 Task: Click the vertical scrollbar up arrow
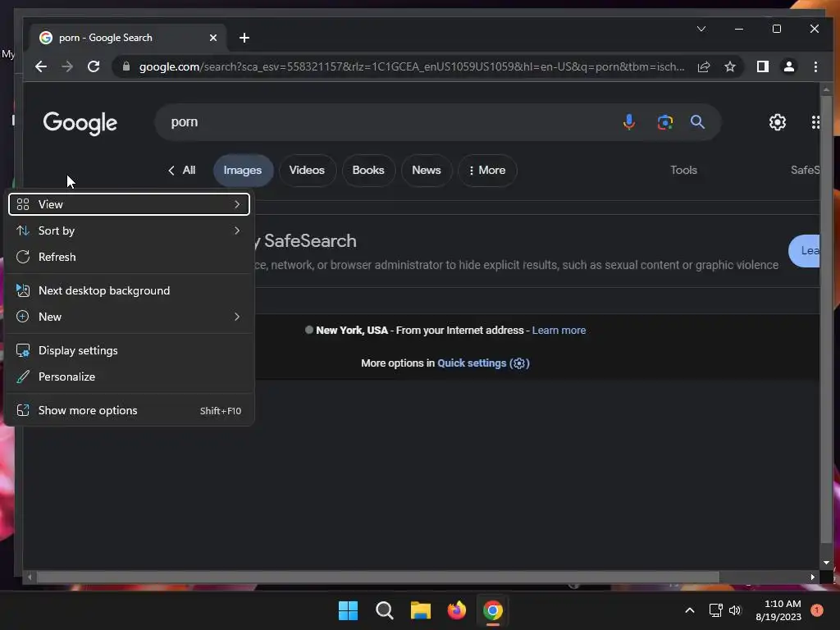point(825,89)
